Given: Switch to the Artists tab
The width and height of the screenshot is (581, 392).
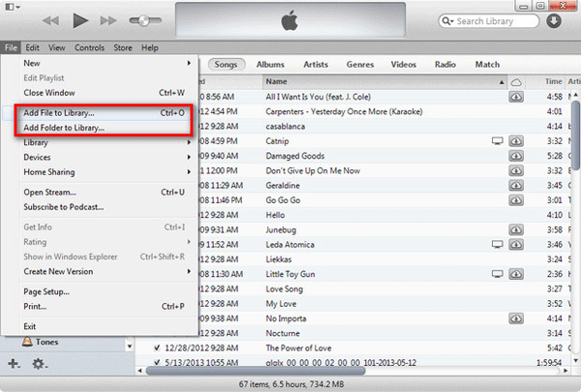Looking at the screenshot, I should pyautogui.click(x=316, y=65).
